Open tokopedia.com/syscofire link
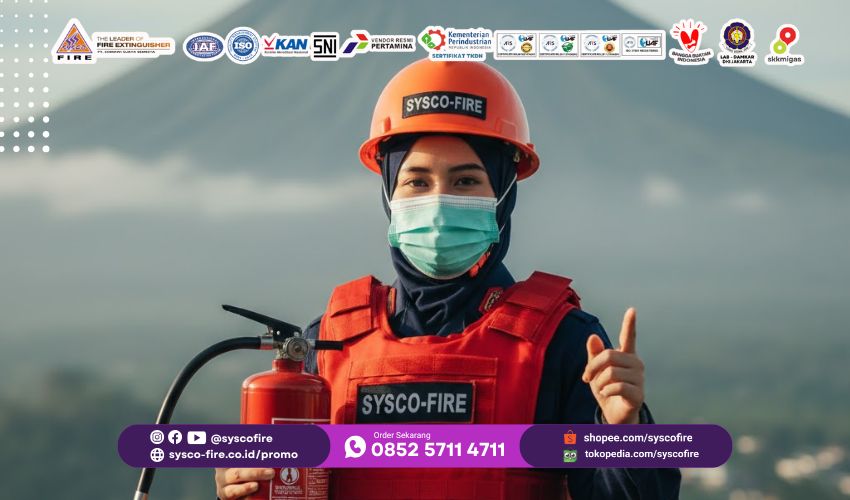This screenshot has width=850, height=500. pyautogui.click(x=642, y=454)
